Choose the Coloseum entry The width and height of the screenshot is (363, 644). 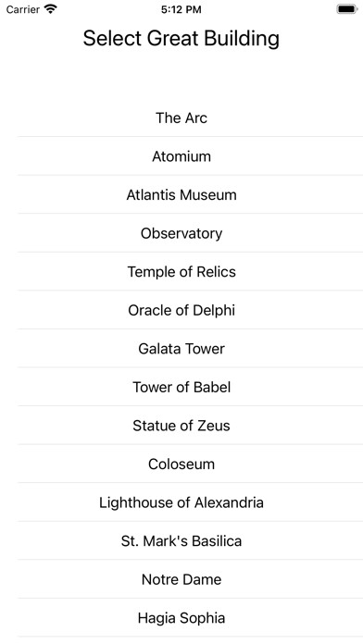click(181, 464)
